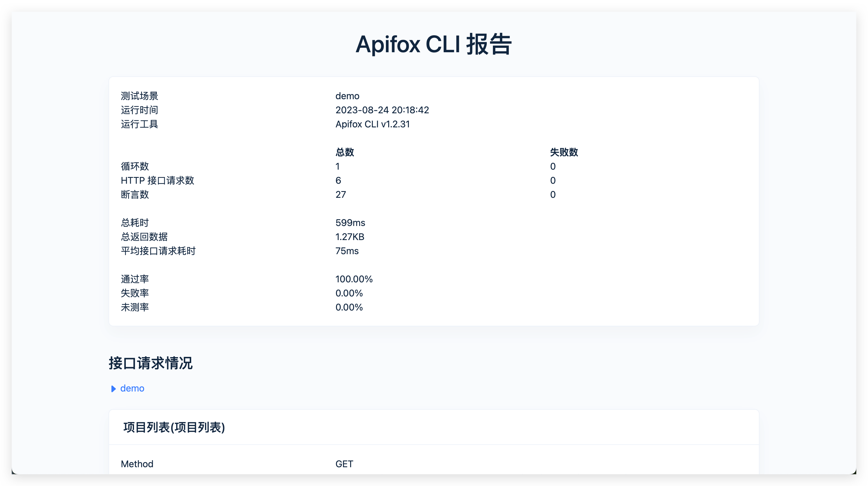
Task: Click the Apifox CLI 报告 page title
Action: click(x=434, y=45)
